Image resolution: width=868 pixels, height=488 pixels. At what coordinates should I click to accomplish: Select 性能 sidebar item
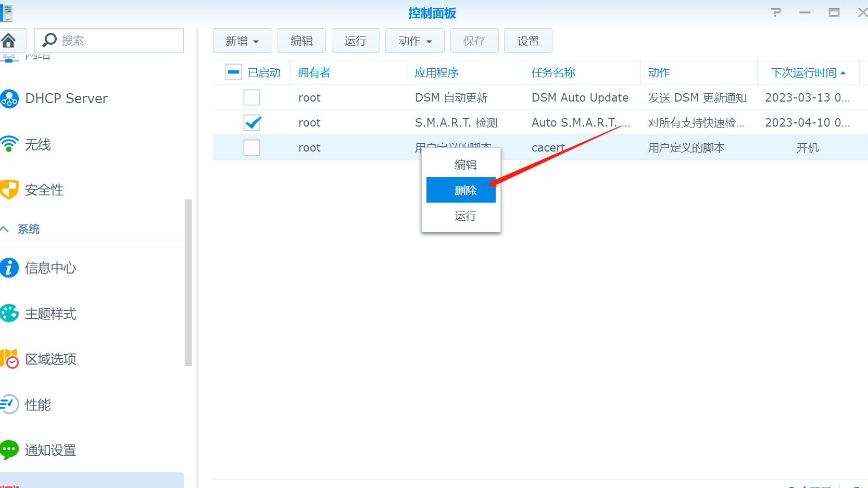point(38,405)
